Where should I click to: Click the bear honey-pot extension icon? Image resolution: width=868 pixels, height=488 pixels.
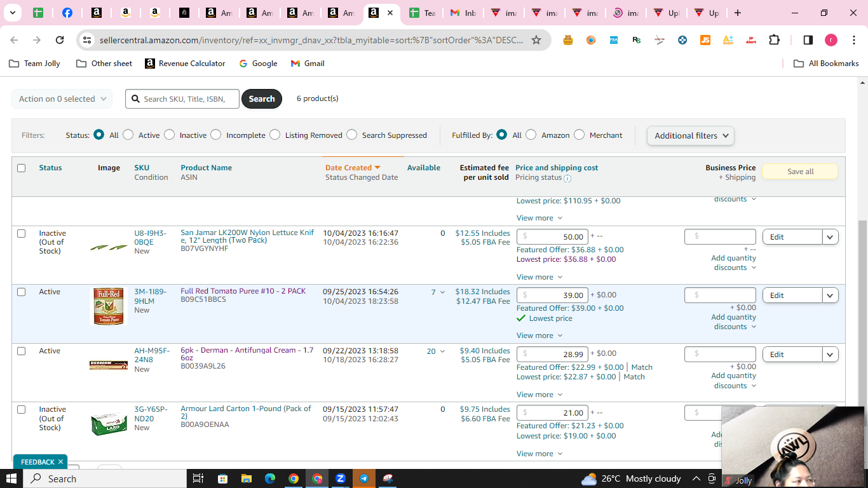[568, 40]
